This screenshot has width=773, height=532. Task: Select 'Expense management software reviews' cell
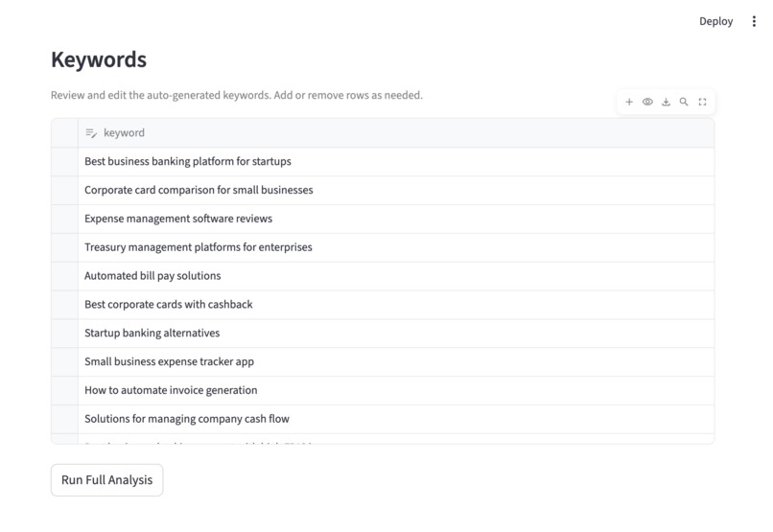pos(396,219)
